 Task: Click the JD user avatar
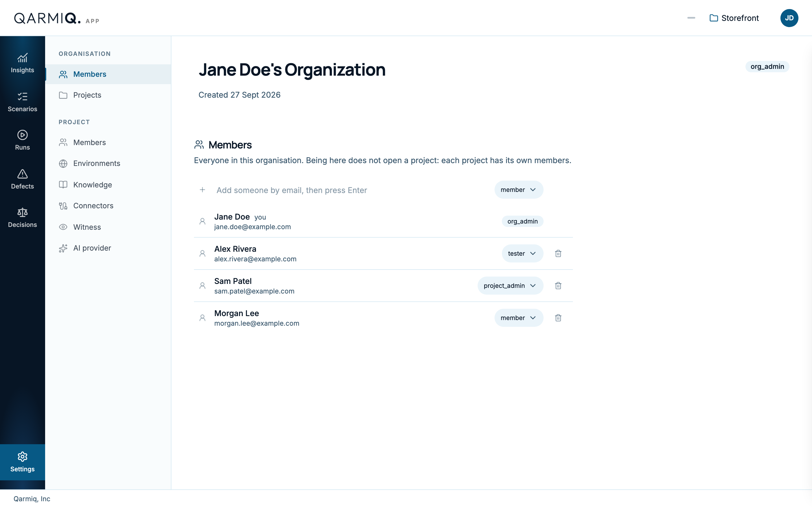pyautogui.click(x=789, y=18)
